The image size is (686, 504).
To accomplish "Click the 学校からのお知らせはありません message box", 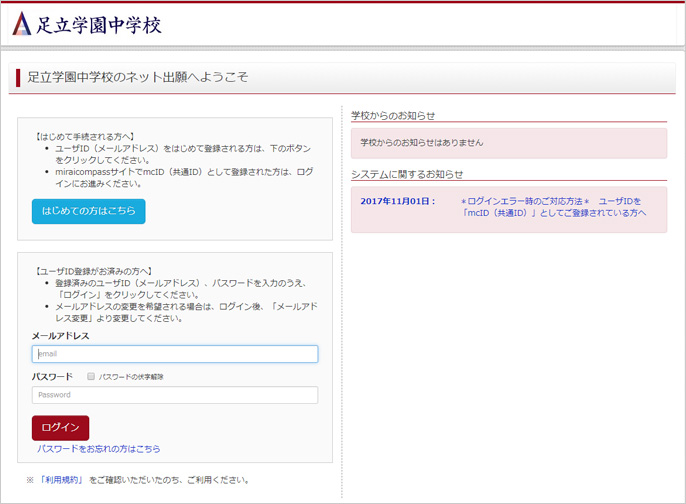I will [x=509, y=143].
